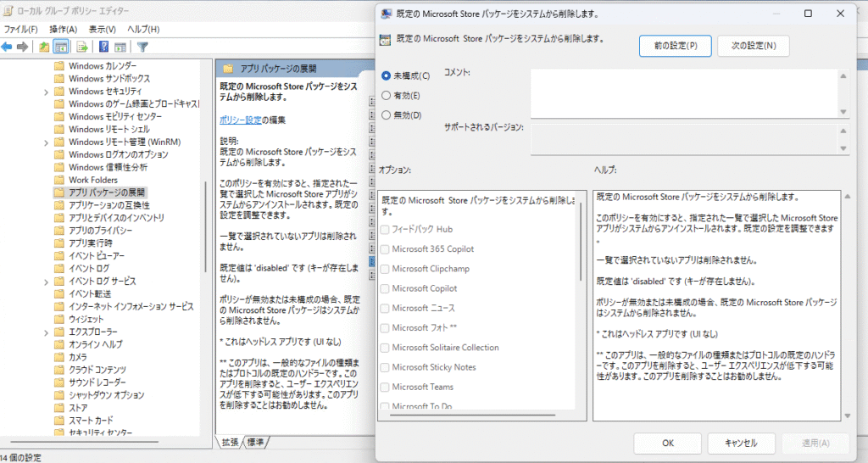Click the console tree horizontal scrollbar
868x463 pixels.
point(82,442)
